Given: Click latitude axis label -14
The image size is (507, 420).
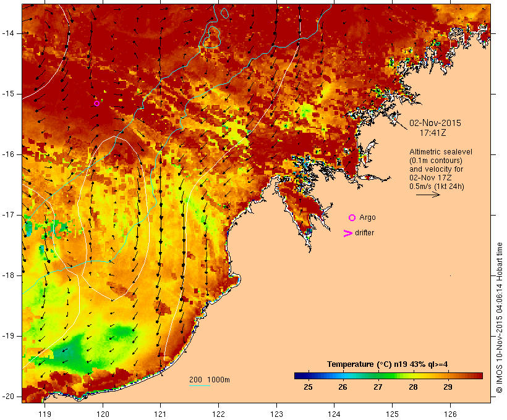Looking at the screenshot, I should (x=8, y=33).
